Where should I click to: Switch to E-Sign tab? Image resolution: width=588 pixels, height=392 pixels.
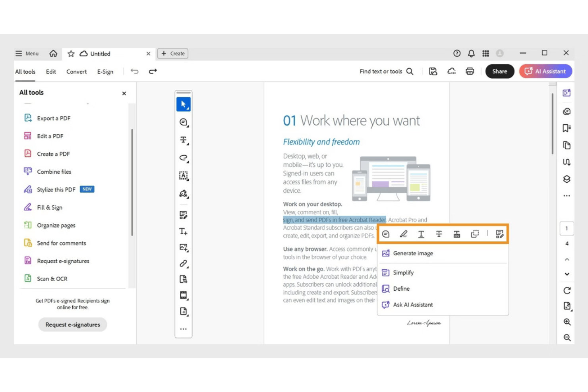[105, 71]
